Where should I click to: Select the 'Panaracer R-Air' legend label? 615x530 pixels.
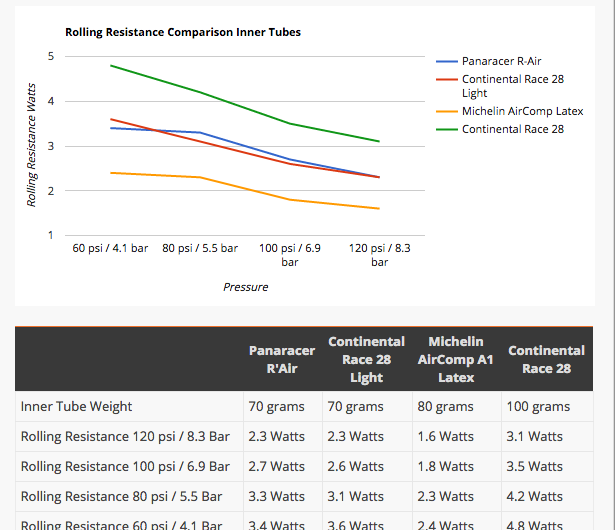[502, 61]
